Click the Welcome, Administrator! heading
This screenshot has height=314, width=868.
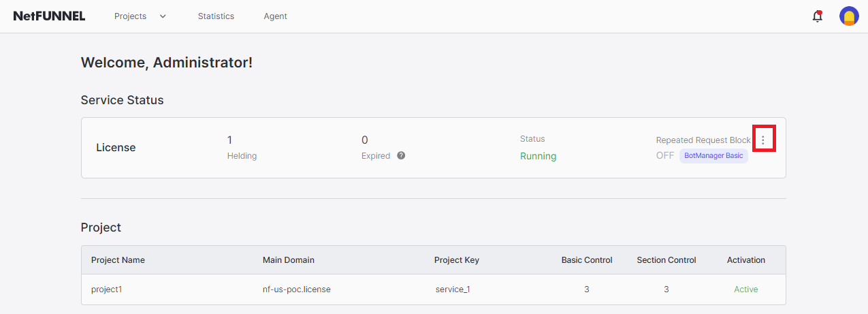(x=167, y=63)
